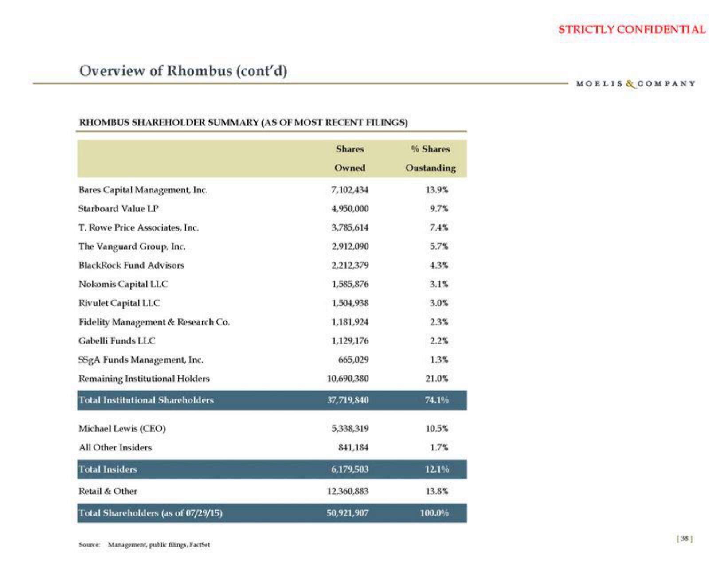Click the 13.8% cell
The image size is (728, 563).
pyautogui.click(x=437, y=491)
